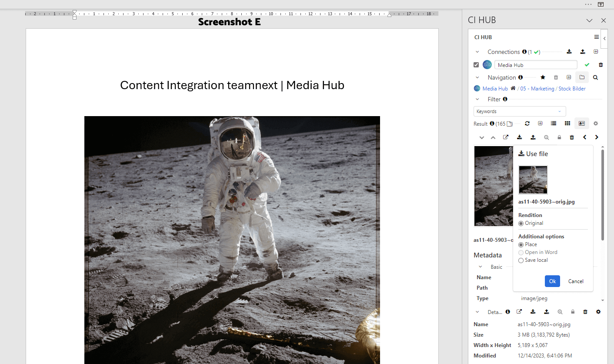
Task: Open CI HUB hamburger menu
Action: pos(597,37)
